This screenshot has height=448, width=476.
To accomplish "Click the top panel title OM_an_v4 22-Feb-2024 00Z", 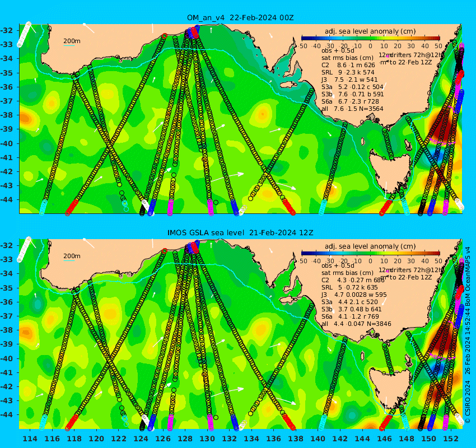I will coord(240,17).
